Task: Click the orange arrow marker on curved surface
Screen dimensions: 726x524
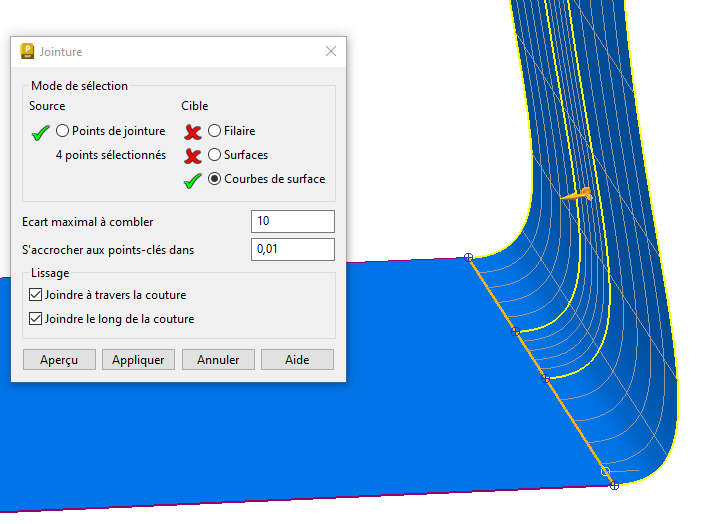Action: click(x=577, y=195)
